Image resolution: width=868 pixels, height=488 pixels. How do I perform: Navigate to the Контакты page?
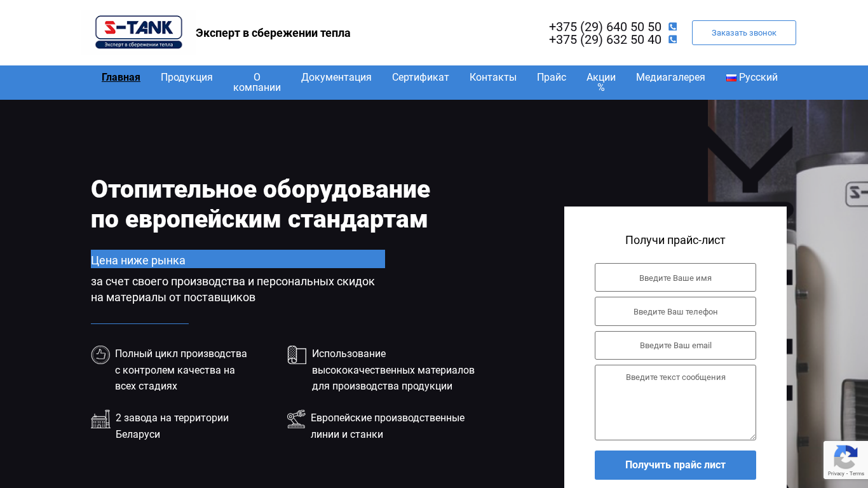click(493, 78)
